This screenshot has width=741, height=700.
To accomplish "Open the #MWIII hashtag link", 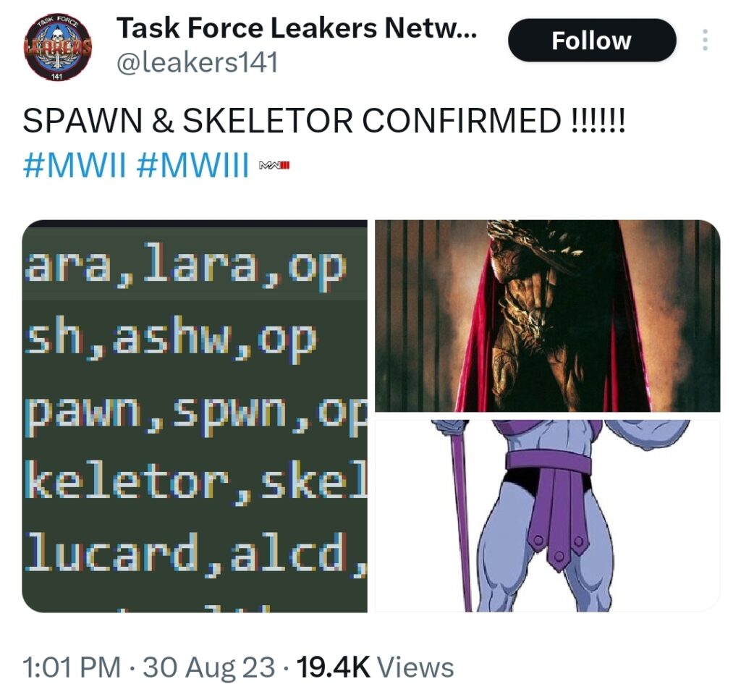I will click(192, 166).
